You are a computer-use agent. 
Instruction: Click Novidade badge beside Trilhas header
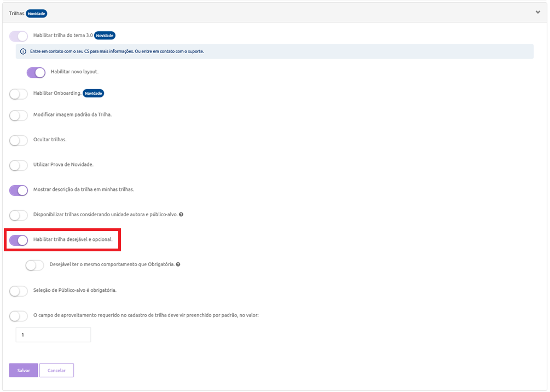coord(37,13)
